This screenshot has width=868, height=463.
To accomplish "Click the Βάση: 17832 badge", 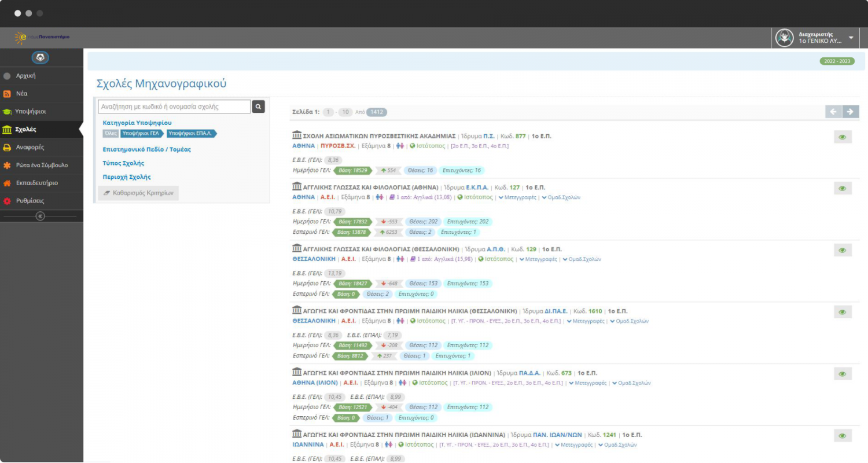I will [352, 222].
